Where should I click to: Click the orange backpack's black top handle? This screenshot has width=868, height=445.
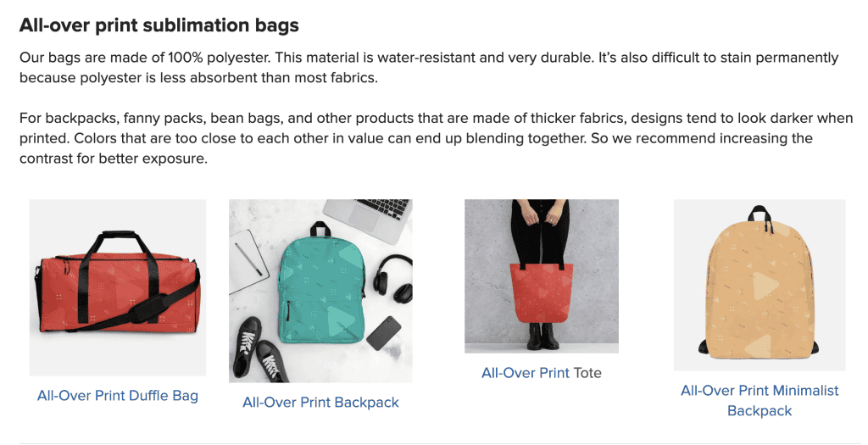(x=759, y=214)
